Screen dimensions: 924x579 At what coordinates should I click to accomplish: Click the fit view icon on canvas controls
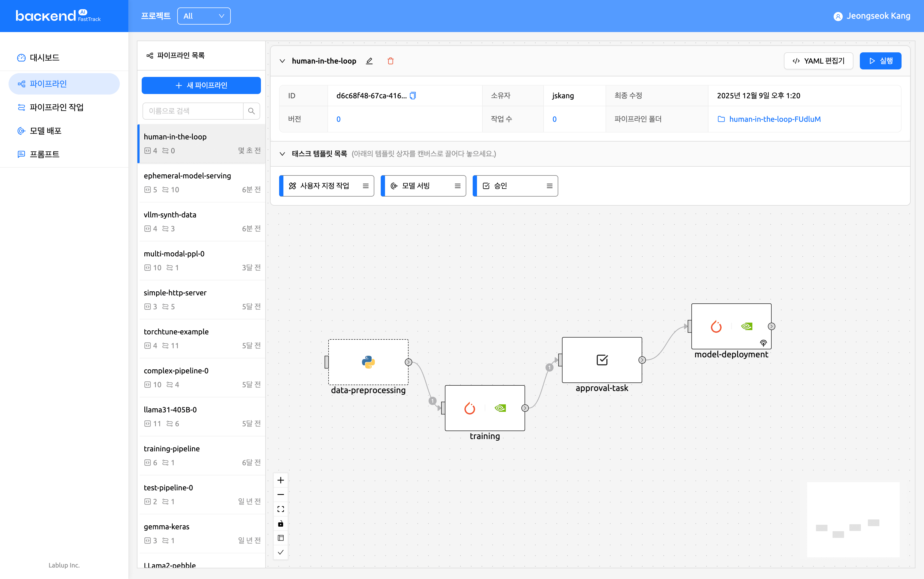pos(280,509)
